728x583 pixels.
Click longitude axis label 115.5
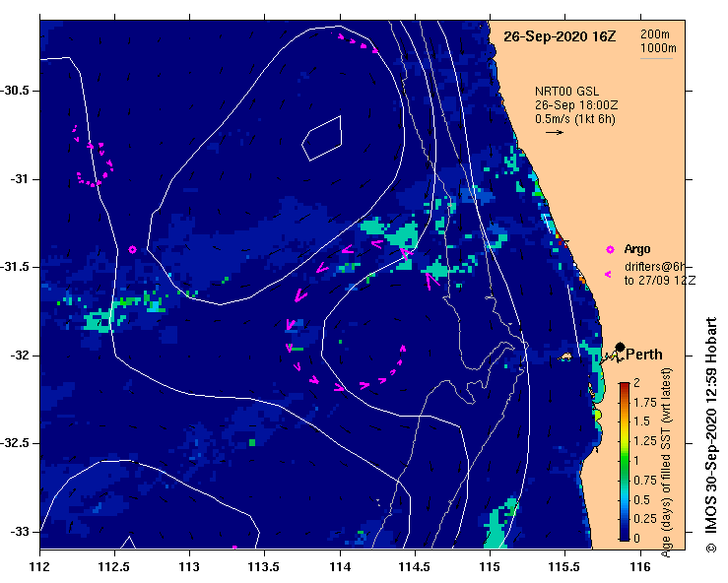coord(564,567)
